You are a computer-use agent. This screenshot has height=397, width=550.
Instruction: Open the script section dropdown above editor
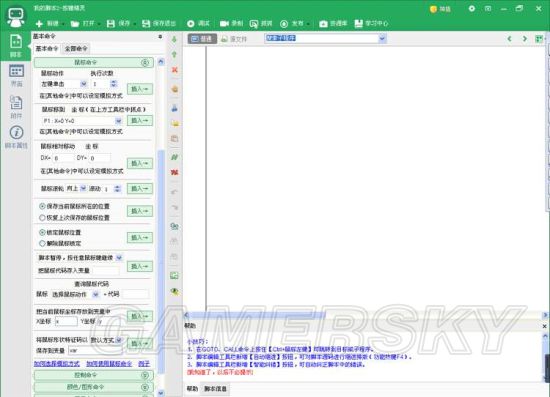coord(382,38)
